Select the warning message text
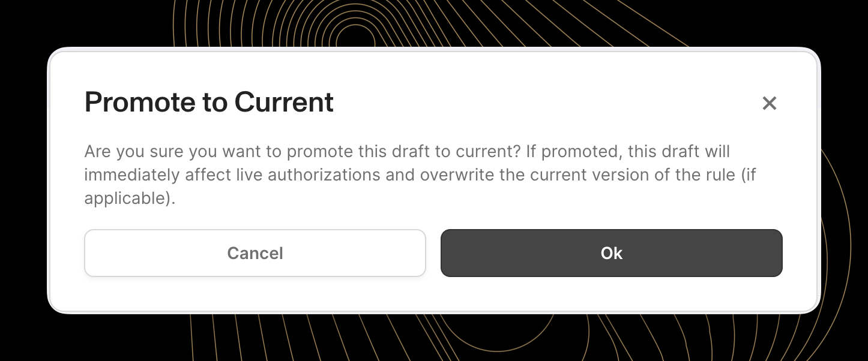The width and height of the screenshot is (868, 361). [420, 175]
